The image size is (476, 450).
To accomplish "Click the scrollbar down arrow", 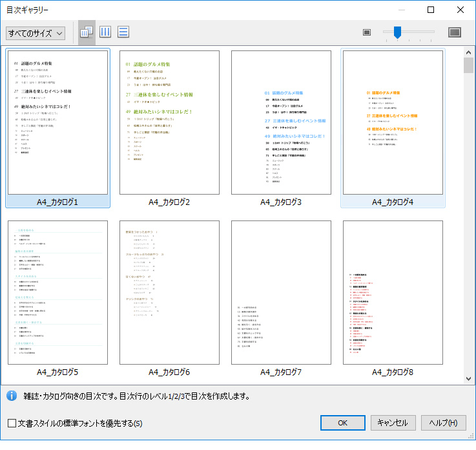I will pyautogui.click(x=468, y=379).
